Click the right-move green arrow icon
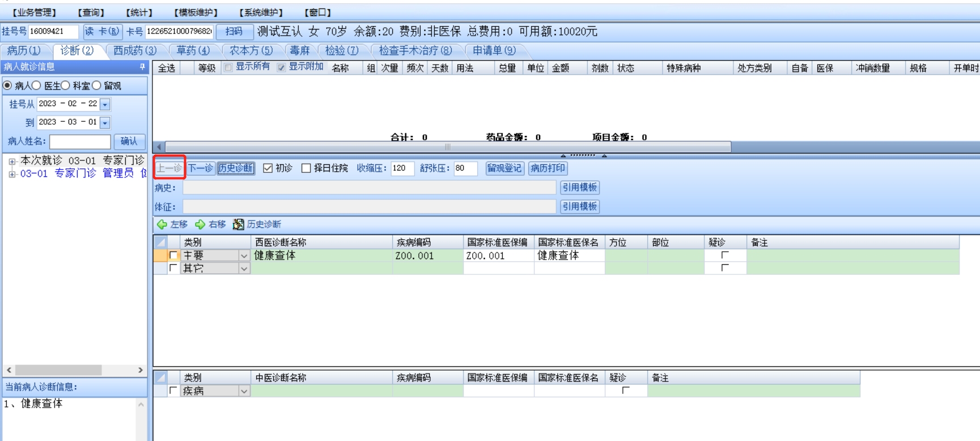This screenshot has width=980, height=441. click(x=200, y=224)
